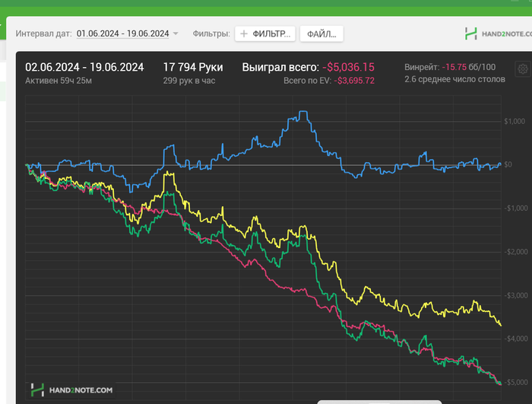
Task: Click the -$1,000 axis label
Action: (x=516, y=208)
